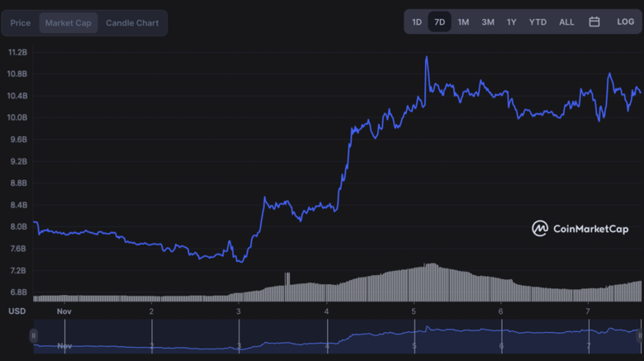Image resolution: width=644 pixels, height=361 pixels.
Task: Switch range to YTD
Action: 537,22
